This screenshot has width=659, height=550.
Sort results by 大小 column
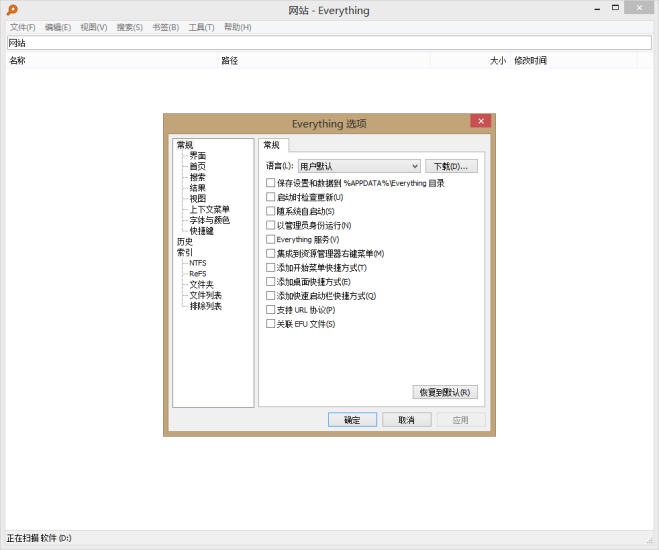(470, 61)
